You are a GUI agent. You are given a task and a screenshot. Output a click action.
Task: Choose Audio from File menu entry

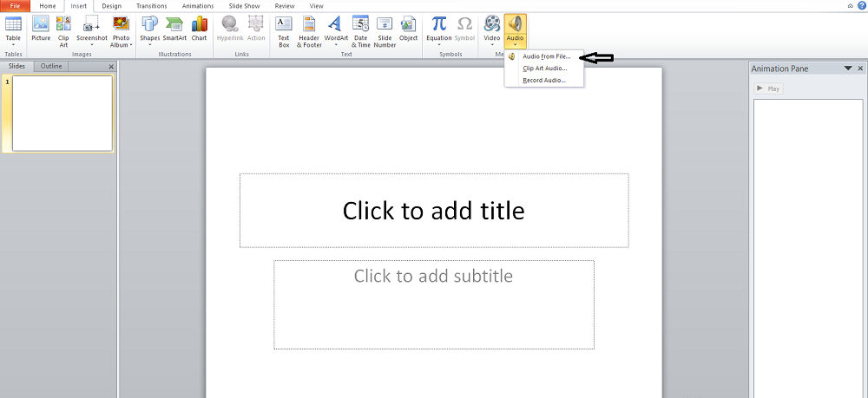pyautogui.click(x=546, y=57)
